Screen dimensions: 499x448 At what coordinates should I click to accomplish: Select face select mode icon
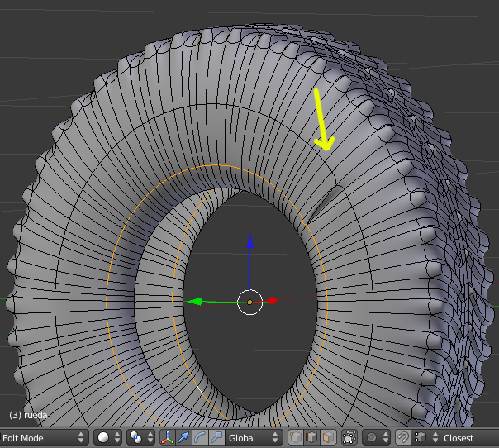click(x=328, y=438)
